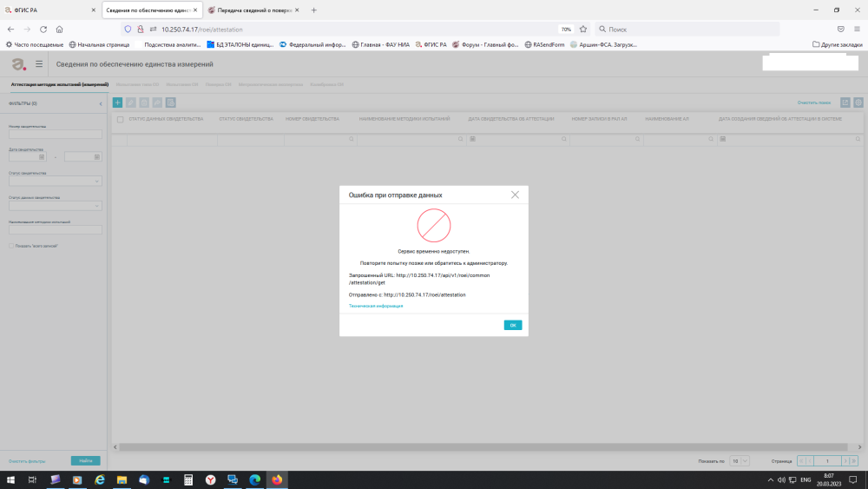Tick the select-all checkbox in the table header
The height and width of the screenshot is (489, 868).
click(x=120, y=119)
